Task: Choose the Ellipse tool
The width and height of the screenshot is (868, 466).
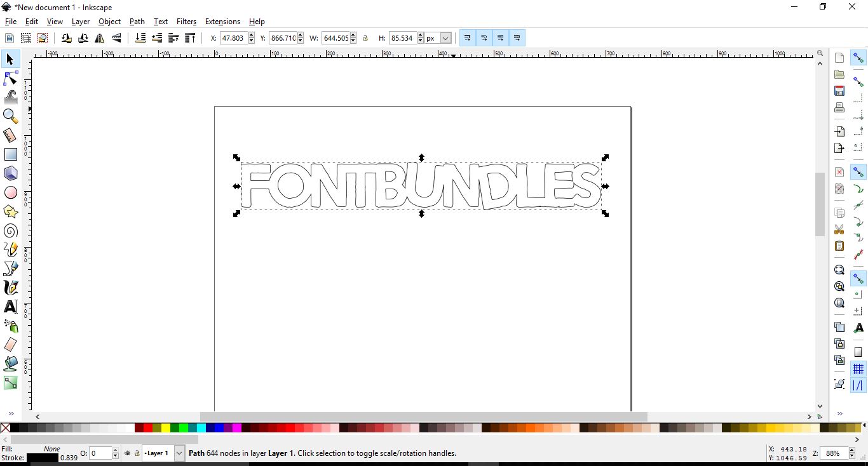Action: 11,192
